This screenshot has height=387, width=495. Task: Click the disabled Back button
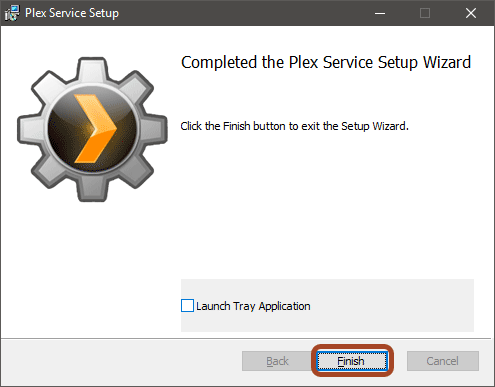click(x=277, y=361)
